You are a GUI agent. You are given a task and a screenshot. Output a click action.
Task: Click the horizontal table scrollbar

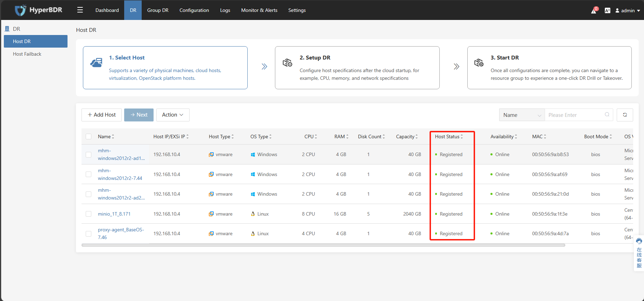(323, 245)
